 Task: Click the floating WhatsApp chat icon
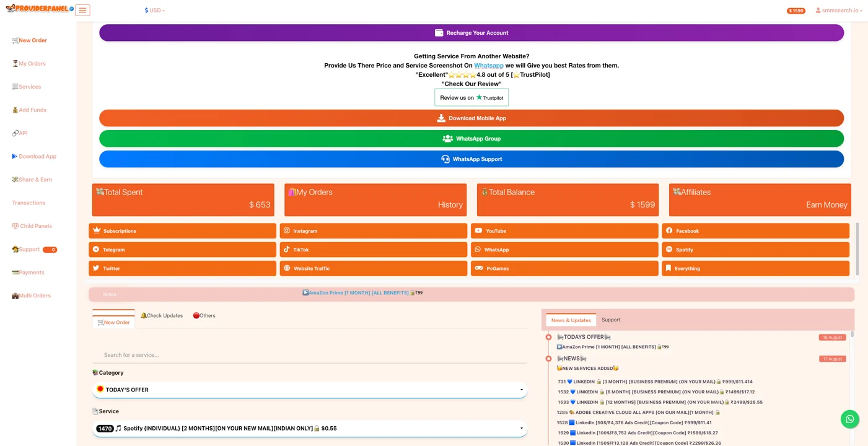point(849,419)
